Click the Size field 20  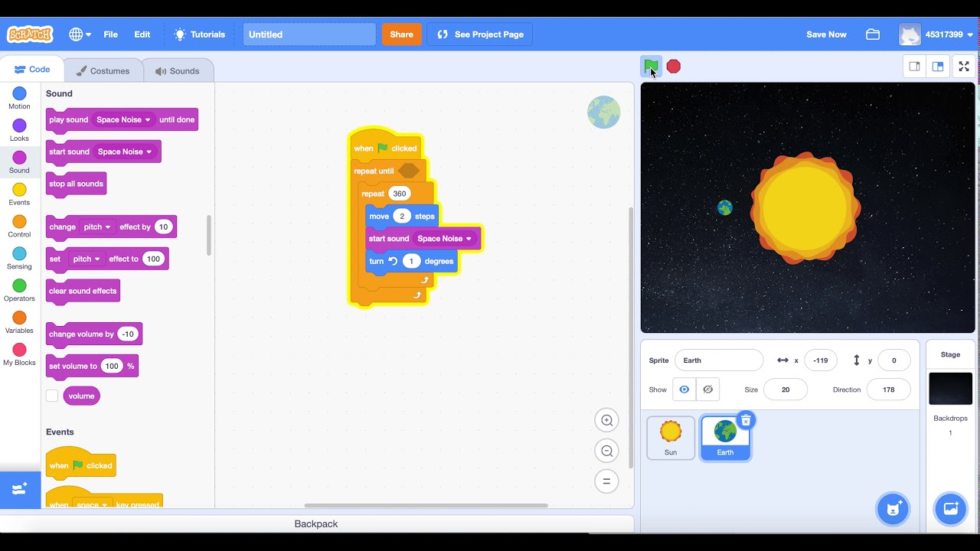click(x=786, y=390)
